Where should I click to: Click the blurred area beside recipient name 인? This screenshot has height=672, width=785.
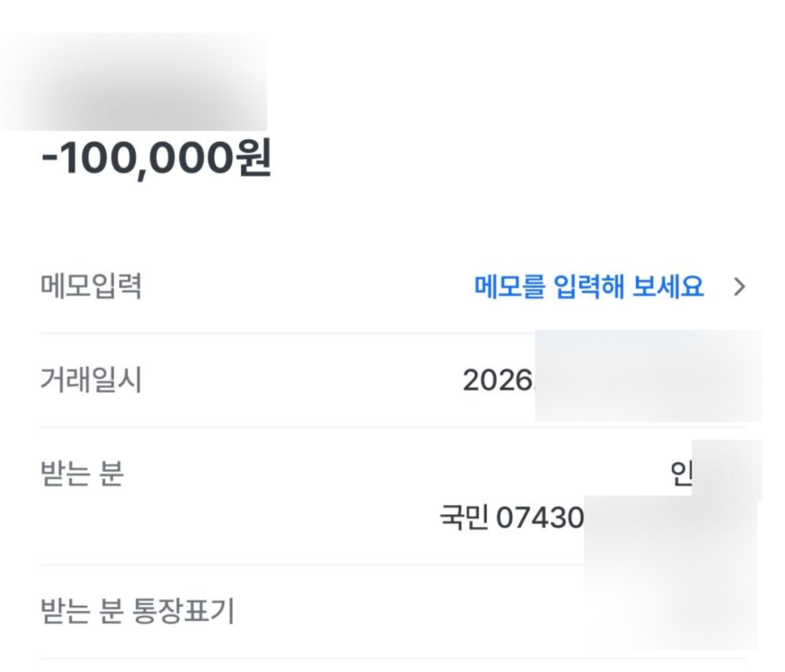point(726,471)
